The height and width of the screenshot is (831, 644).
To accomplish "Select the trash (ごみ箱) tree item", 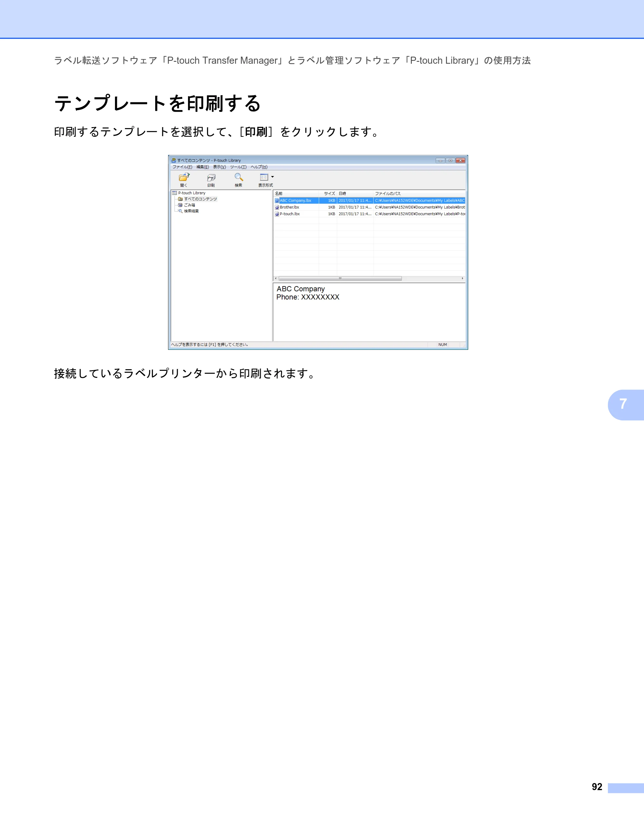I will 186,205.
